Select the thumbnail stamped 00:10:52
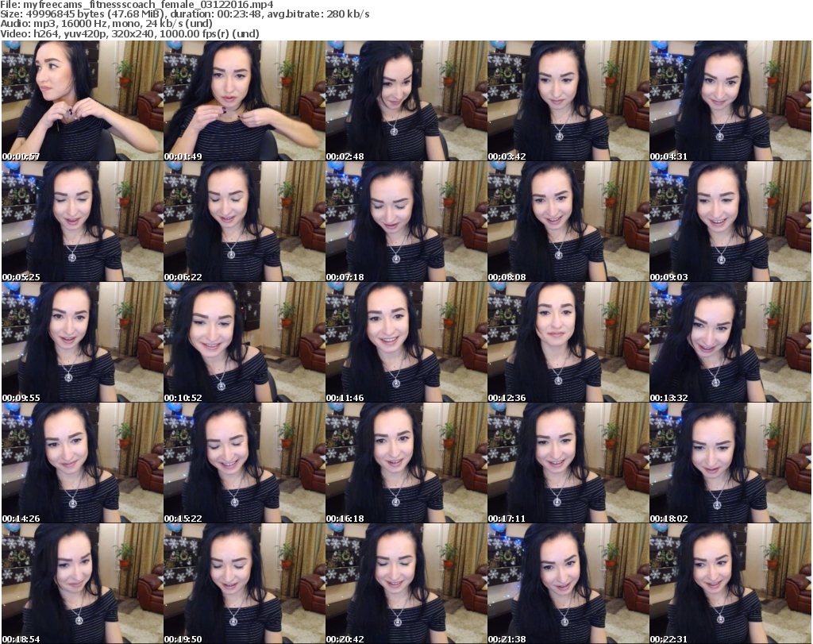 pos(245,342)
